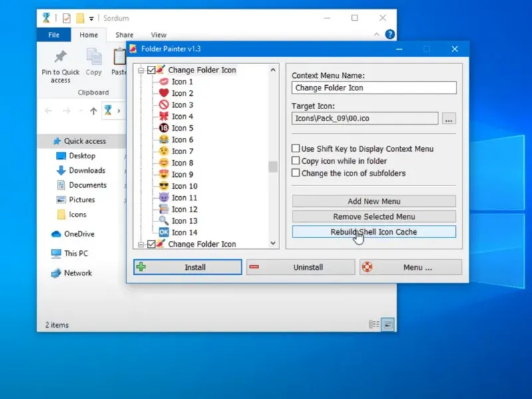Select the purple devil emoji for Icon 11
Image resolution: width=532 pixels, height=399 pixels.
point(164,198)
